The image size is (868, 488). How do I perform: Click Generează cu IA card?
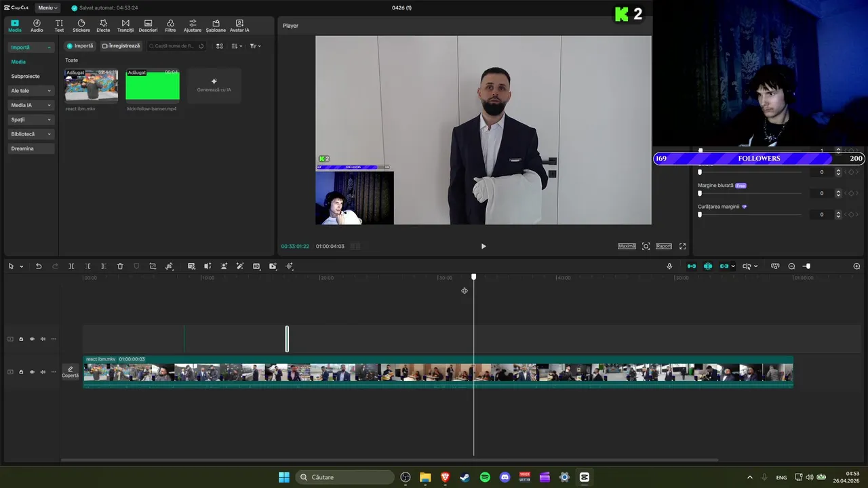point(214,85)
